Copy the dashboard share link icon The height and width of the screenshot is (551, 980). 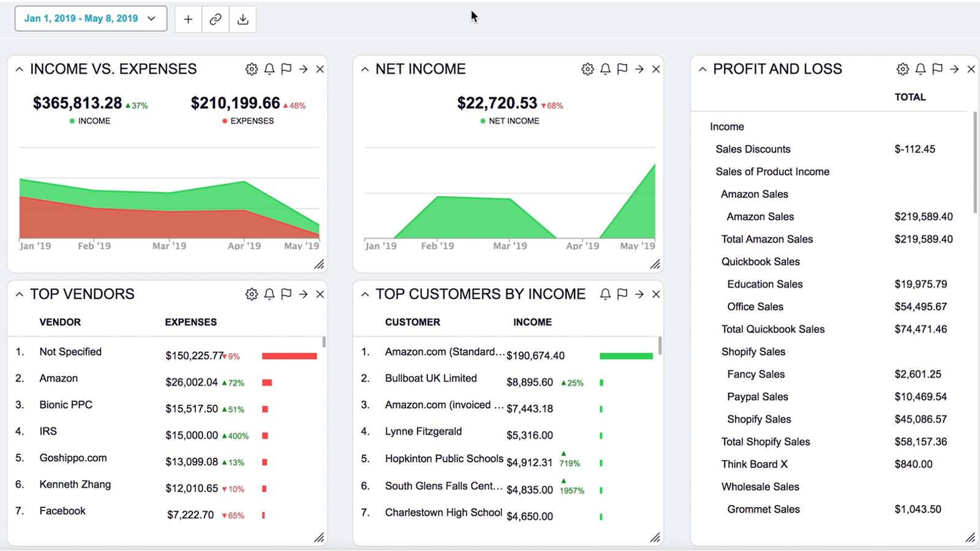pos(215,19)
